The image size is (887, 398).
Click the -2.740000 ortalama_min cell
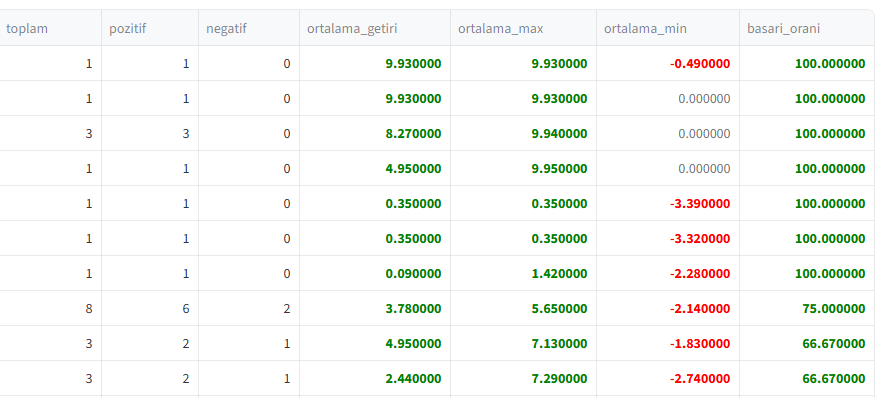(668, 379)
